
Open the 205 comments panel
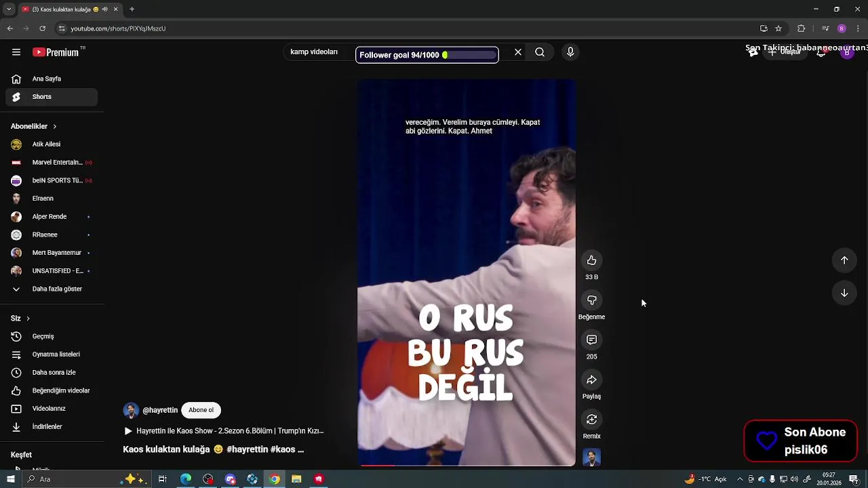pyautogui.click(x=591, y=340)
